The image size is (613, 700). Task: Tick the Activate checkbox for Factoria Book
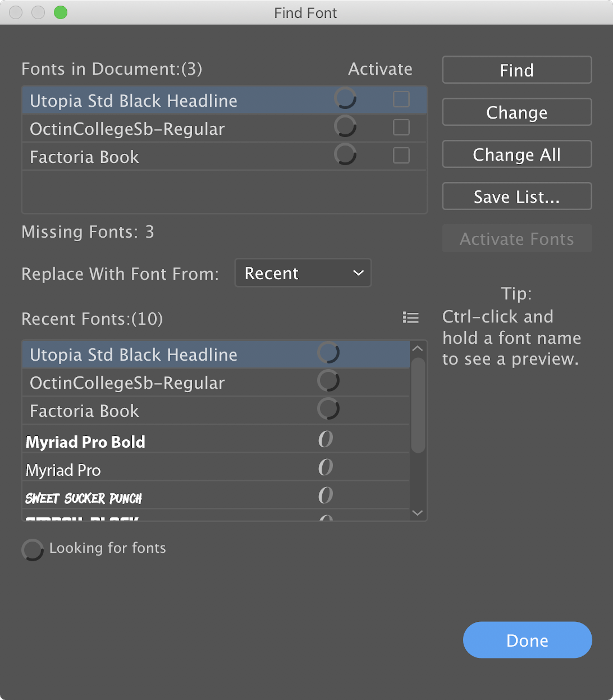point(401,156)
